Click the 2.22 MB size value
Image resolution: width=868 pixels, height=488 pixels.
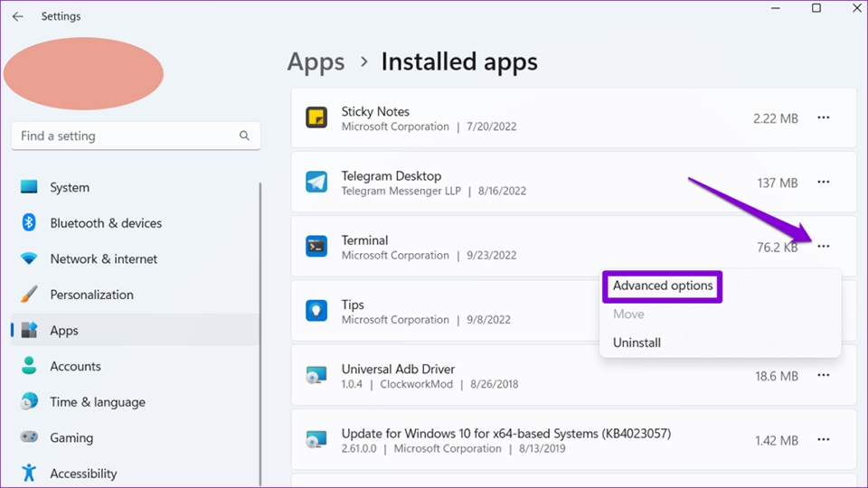776,118
